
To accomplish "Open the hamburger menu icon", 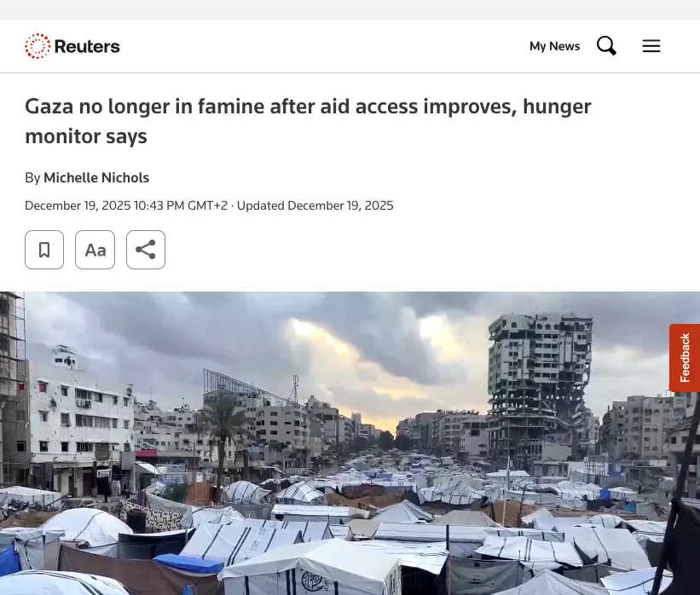I will click(x=651, y=46).
